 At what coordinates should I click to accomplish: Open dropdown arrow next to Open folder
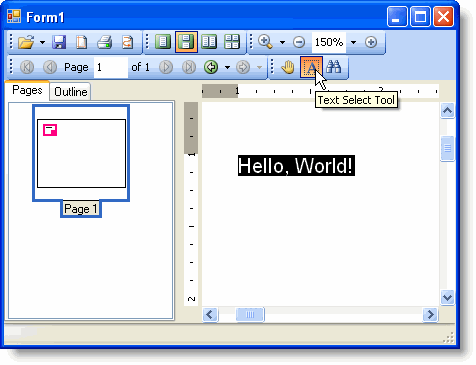tap(42, 42)
